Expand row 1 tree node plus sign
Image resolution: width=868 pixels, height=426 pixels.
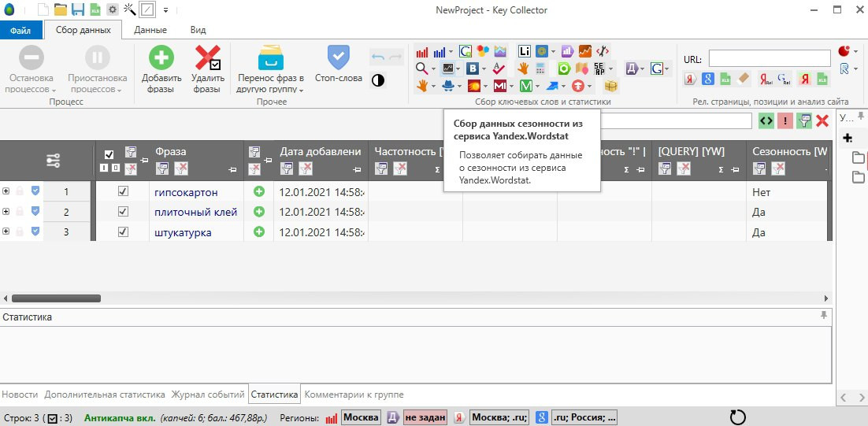(6, 191)
